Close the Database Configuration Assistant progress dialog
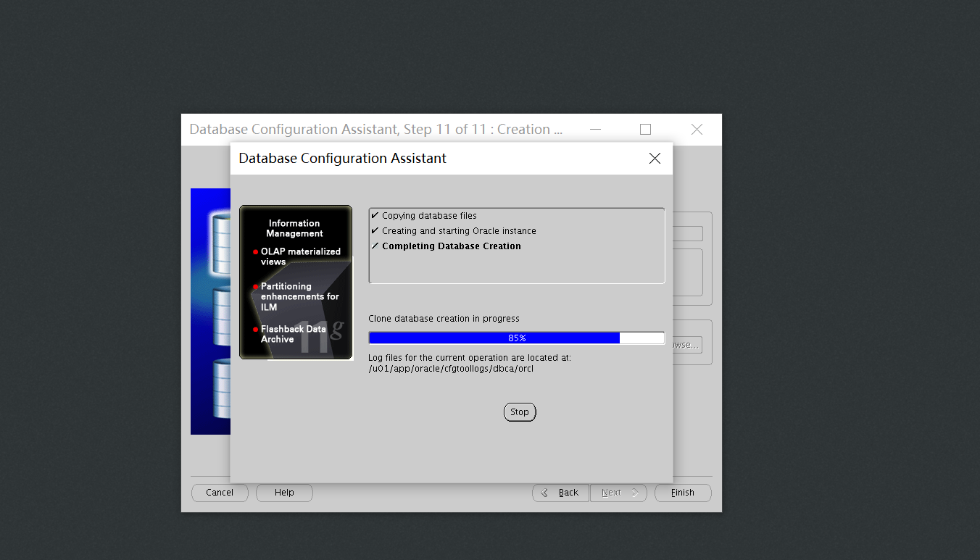 [x=655, y=158]
